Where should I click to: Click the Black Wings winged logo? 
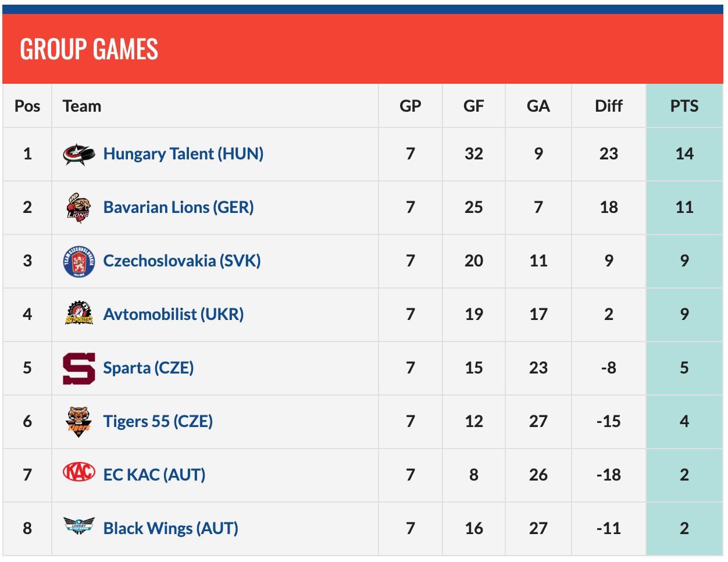(78, 526)
